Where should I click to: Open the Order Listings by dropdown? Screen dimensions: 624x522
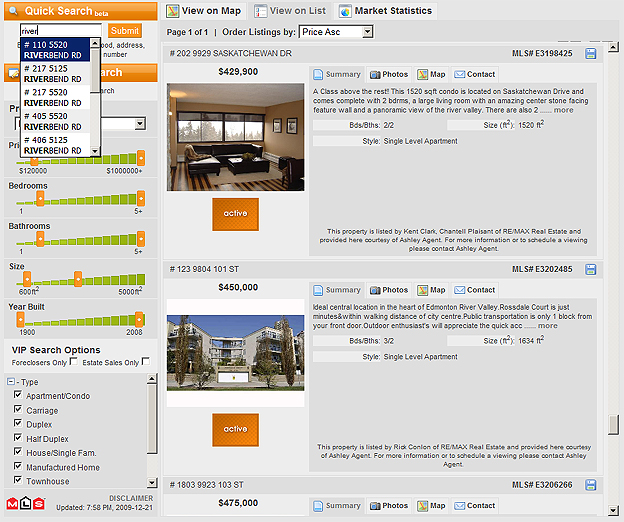pyautogui.click(x=336, y=32)
